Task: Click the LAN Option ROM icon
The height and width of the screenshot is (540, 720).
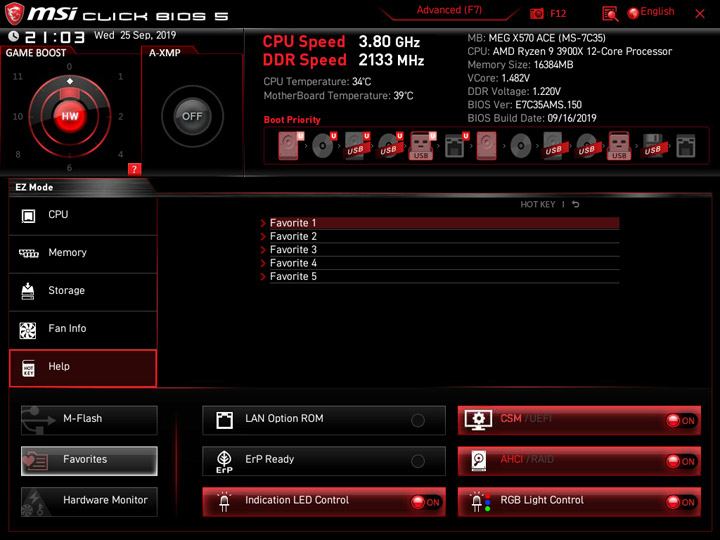Action: click(x=224, y=420)
